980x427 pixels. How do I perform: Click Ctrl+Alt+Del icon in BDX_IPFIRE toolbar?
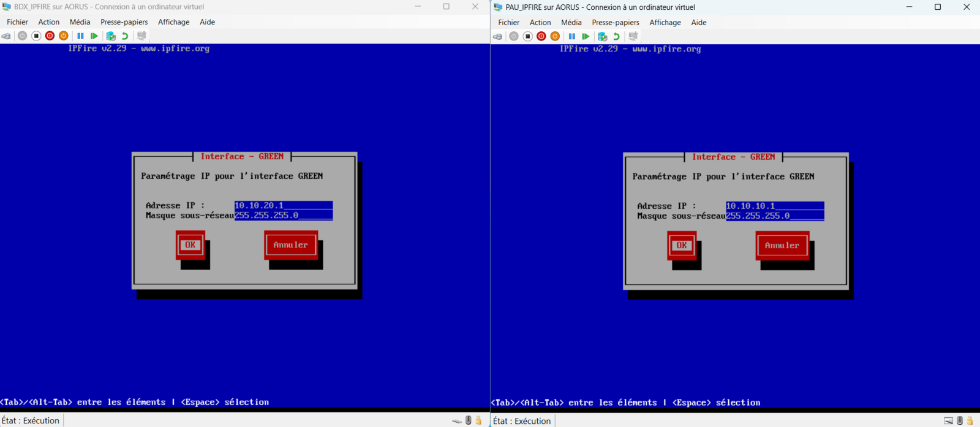coord(6,36)
